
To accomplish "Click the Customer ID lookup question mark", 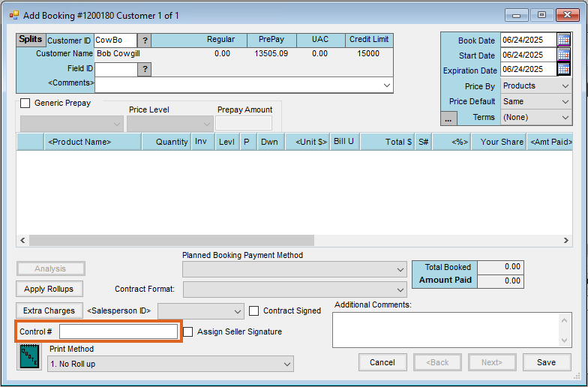I will 145,40.
